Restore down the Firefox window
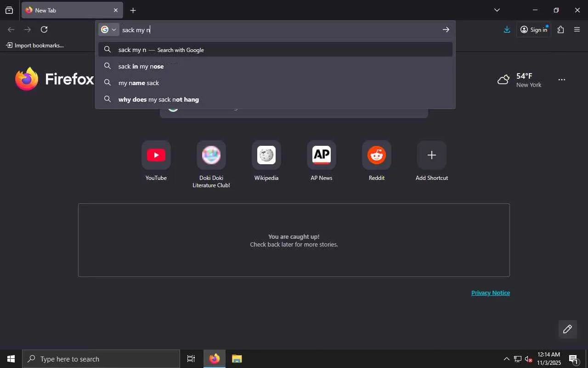588x368 pixels. pos(556,10)
